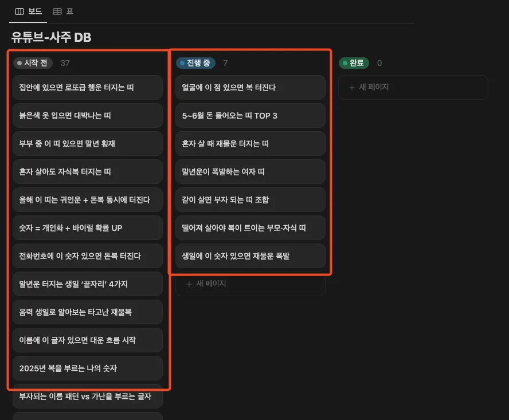Open card 숫자 = 개인화 + 바이럴 확률 UP
The width and height of the screenshot is (509, 420).
coord(88,228)
